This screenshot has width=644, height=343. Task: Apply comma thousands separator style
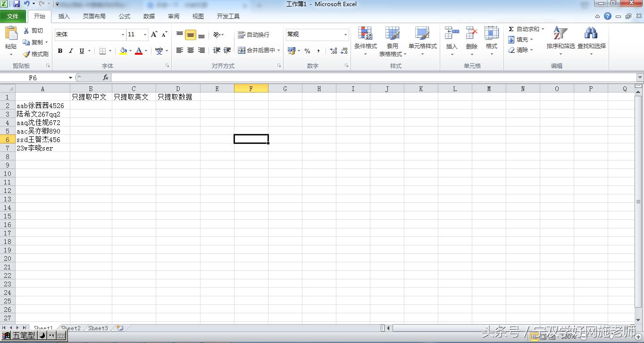[318, 51]
